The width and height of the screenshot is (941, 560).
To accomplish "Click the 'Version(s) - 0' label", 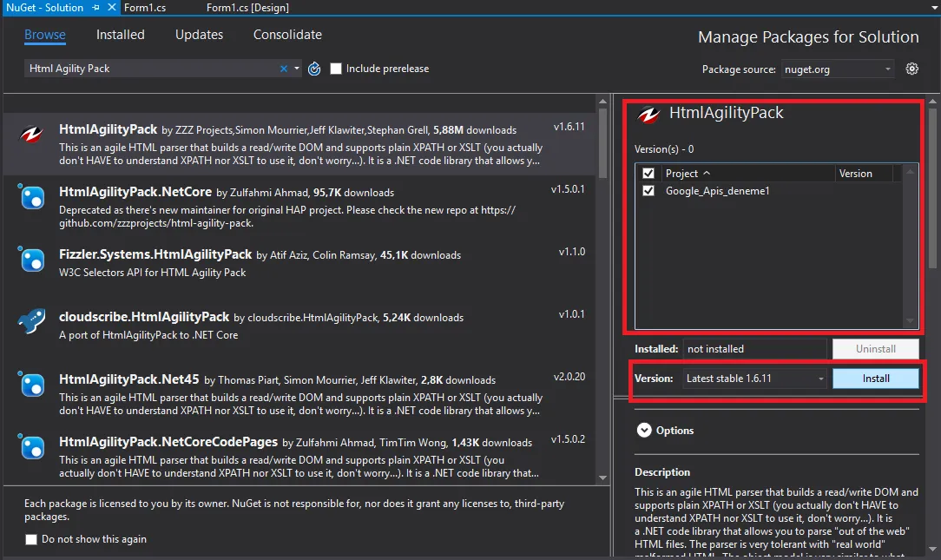I will pyautogui.click(x=664, y=148).
